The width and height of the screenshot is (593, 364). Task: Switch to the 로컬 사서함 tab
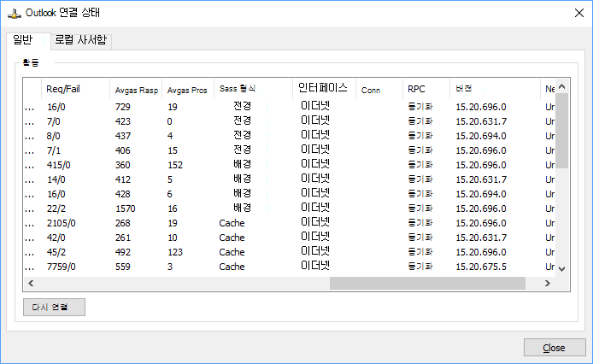pos(81,40)
